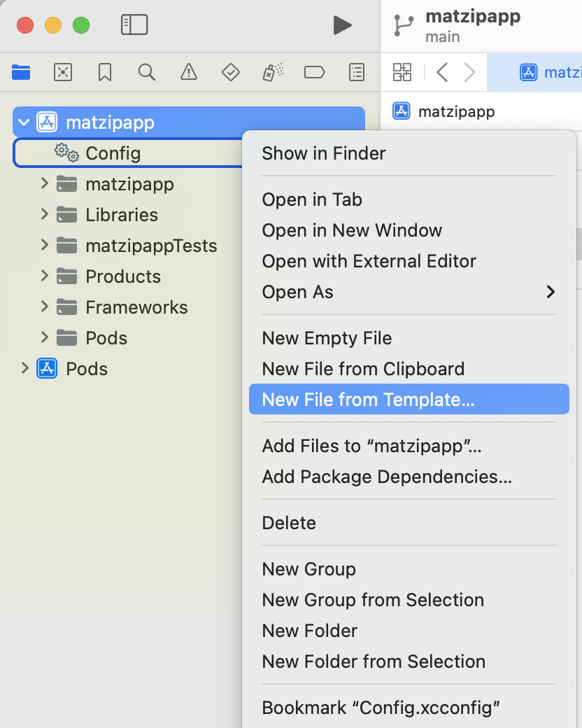Choose New Folder
582x728 pixels.
click(x=409, y=631)
